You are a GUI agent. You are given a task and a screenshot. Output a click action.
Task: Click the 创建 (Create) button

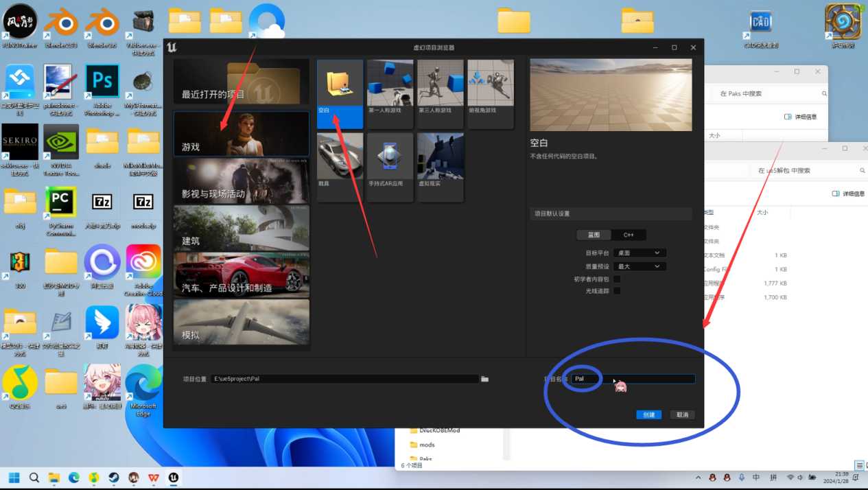tap(648, 415)
